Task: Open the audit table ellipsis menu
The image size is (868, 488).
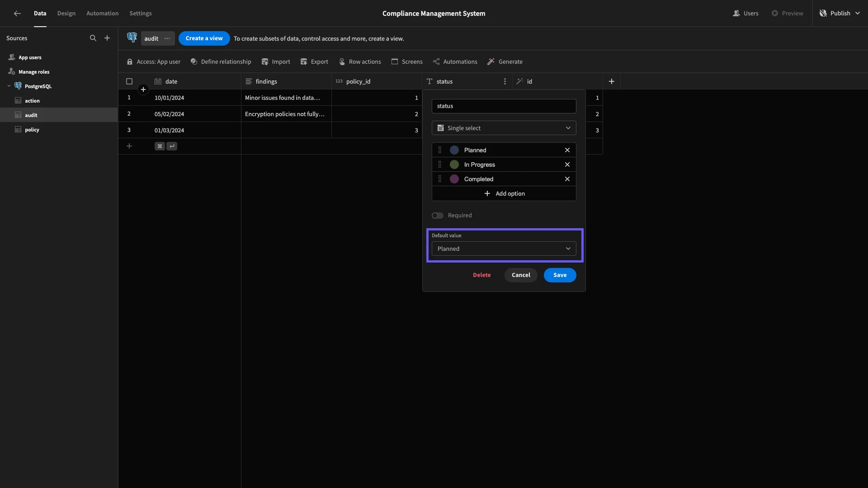Action: pyautogui.click(x=167, y=38)
